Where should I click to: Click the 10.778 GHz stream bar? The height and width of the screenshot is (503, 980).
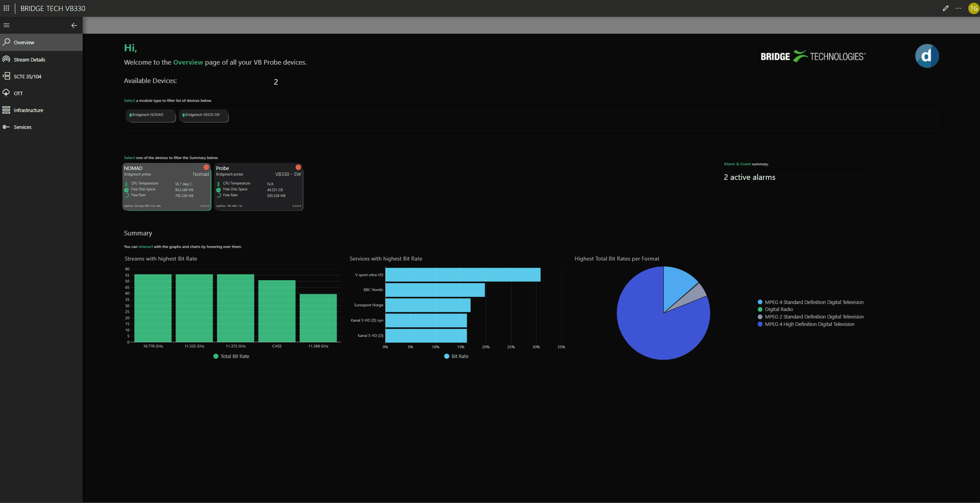tap(153, 308)
